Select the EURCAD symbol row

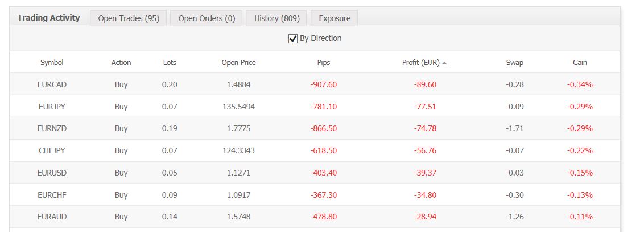(52, 84)
